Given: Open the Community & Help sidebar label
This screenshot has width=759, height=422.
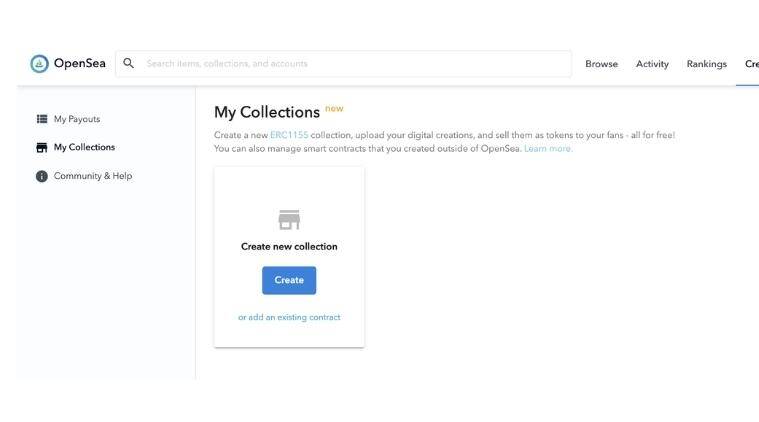Looking at the screenshot, I should click(93, 176).
